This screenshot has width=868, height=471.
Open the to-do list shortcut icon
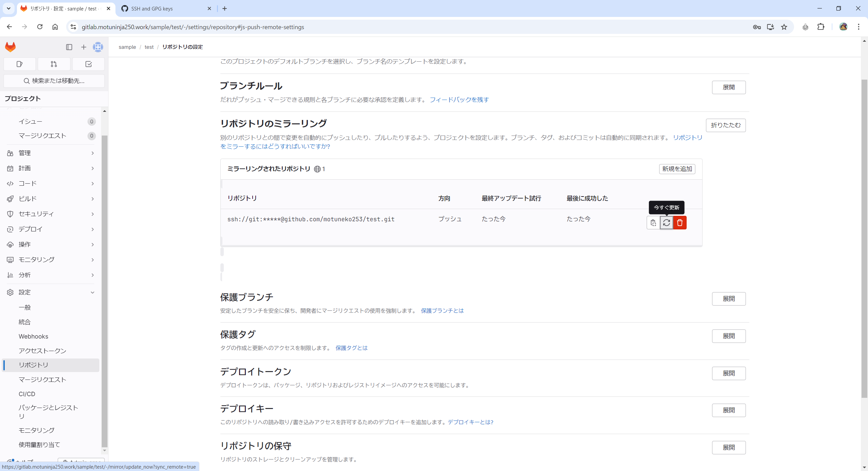(x=88, y=64)
